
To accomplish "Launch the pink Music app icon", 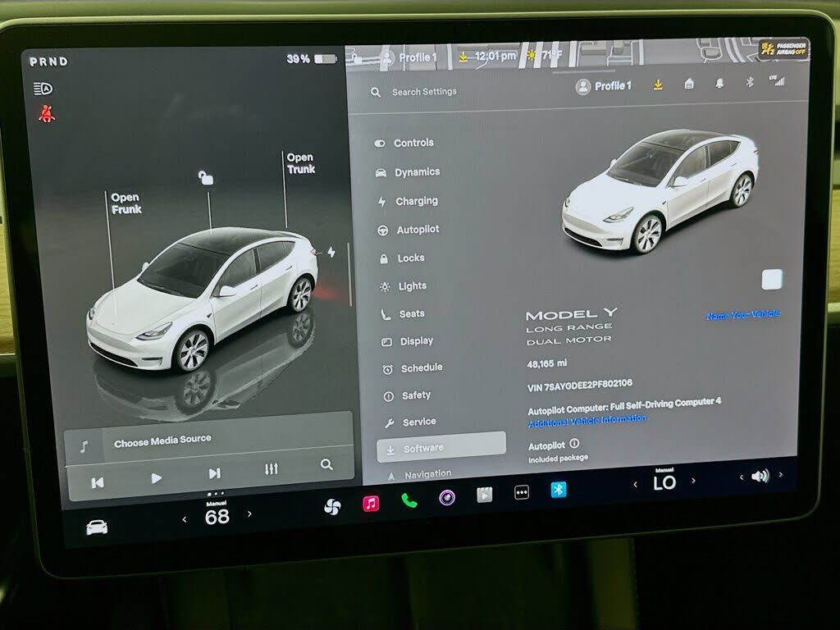I will tap(371, 504).
